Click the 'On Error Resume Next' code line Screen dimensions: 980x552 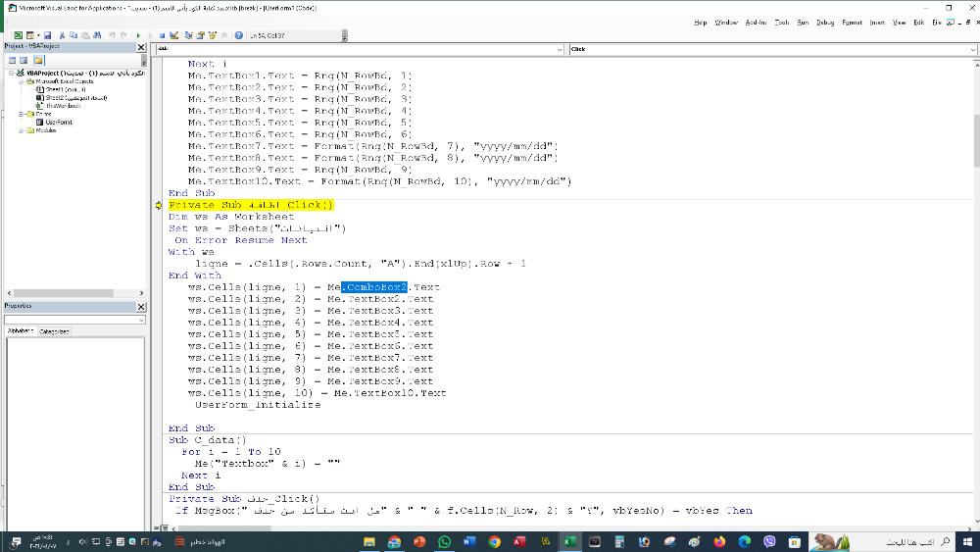click(241, 240)
